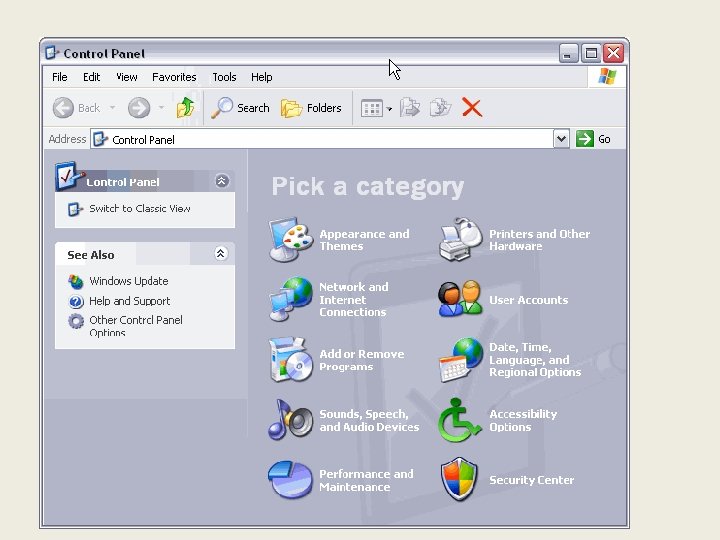The height and width of the screenshot is (540, 720).
Task: Click the Search magnifier toolbar button
Action: [240, 108]
